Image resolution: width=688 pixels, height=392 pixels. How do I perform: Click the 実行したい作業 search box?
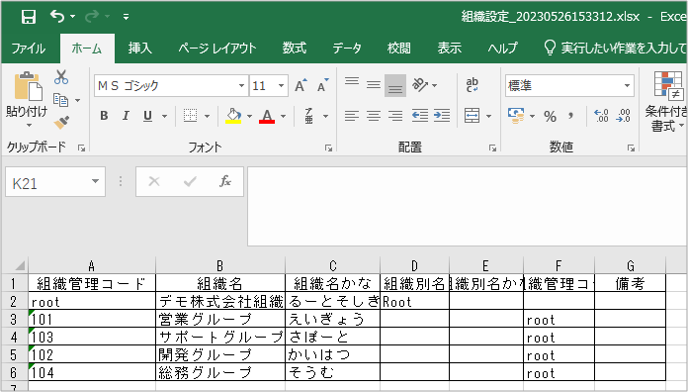(614, 48)
